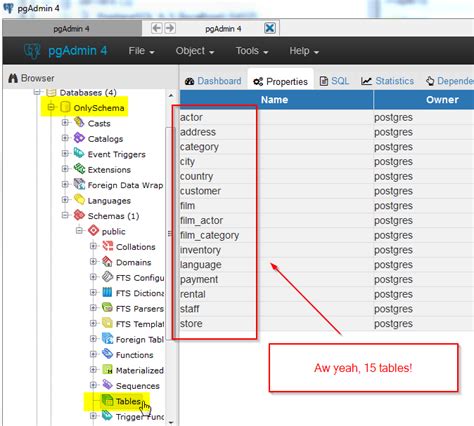This screenshot has width=474, height=426.
Task: Collapse the Schemas (1) node
Action: pyautogui.click(x=65, y=215)
